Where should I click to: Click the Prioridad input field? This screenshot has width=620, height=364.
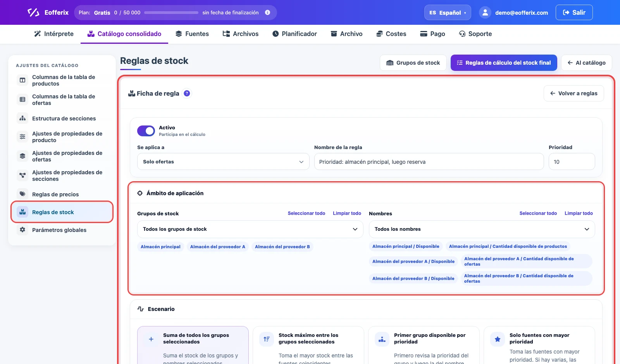tap(572, 161)
